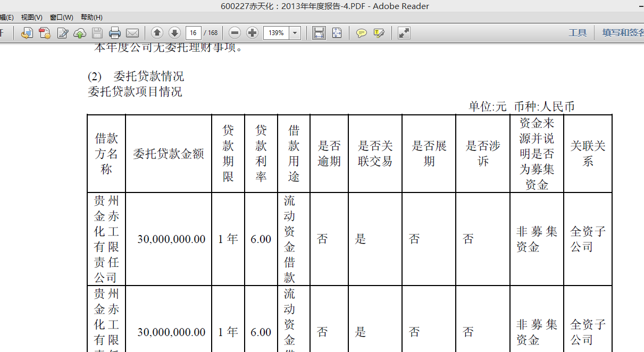
Task: Print the document with printer icon
Action: pyautogui.click(x=114, y=33)
